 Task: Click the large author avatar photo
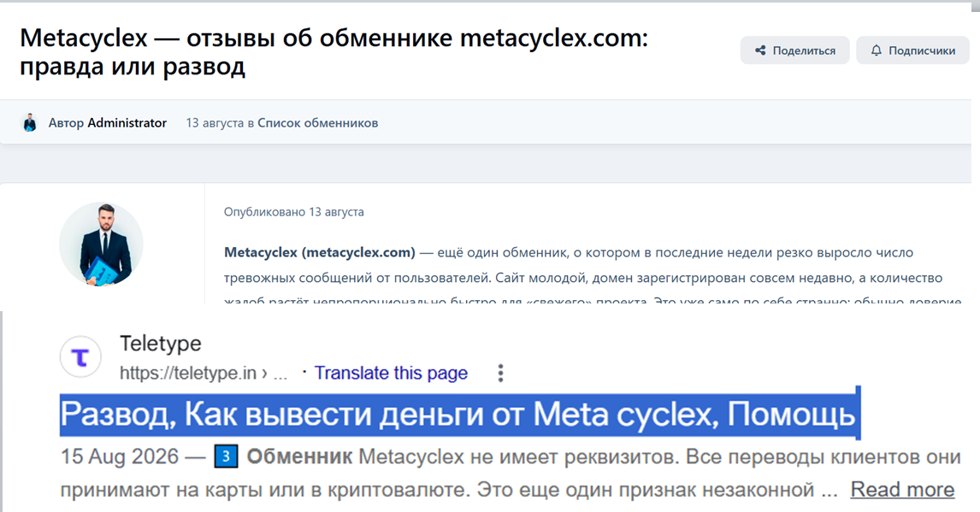tap(101, 244)
